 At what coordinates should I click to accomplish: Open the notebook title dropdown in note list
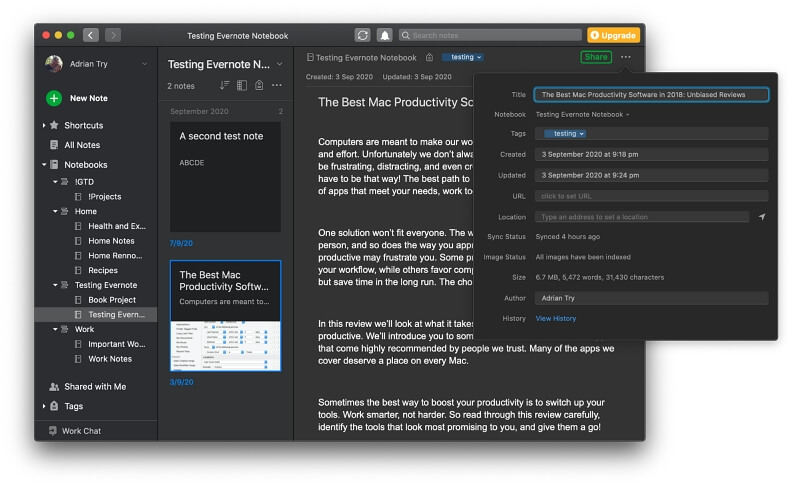280,64
